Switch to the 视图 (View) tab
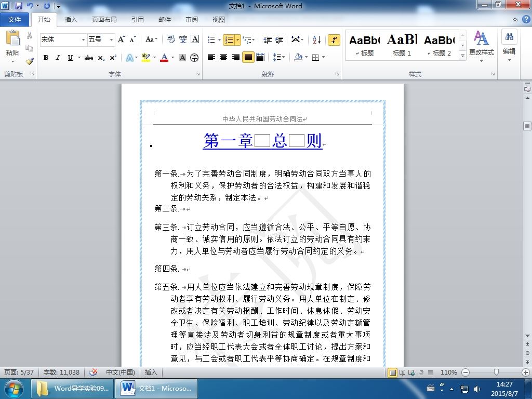 pyautogui.click(x=219, y=20)
